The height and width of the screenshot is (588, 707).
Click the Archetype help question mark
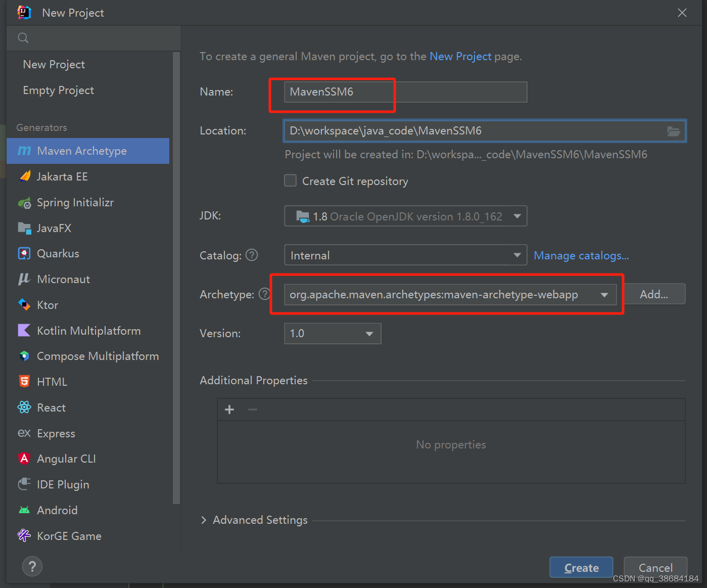[x=264, y=294]
